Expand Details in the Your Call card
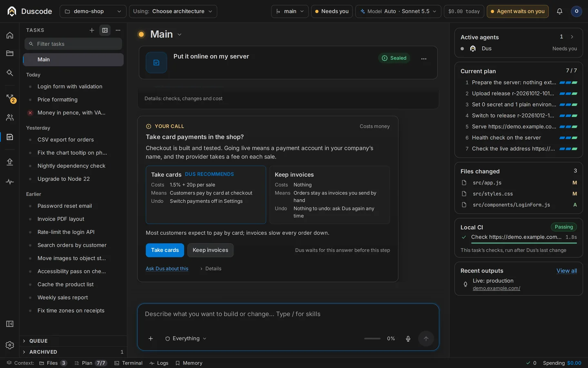 (x=211, y=269)
